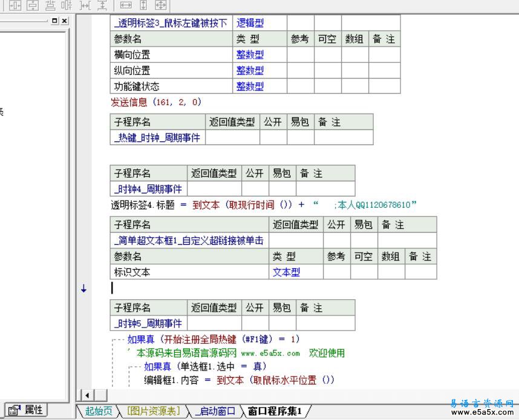Screen dimensions: 519x420
Task: Click the make same size icon
Action: coord(160,5)
